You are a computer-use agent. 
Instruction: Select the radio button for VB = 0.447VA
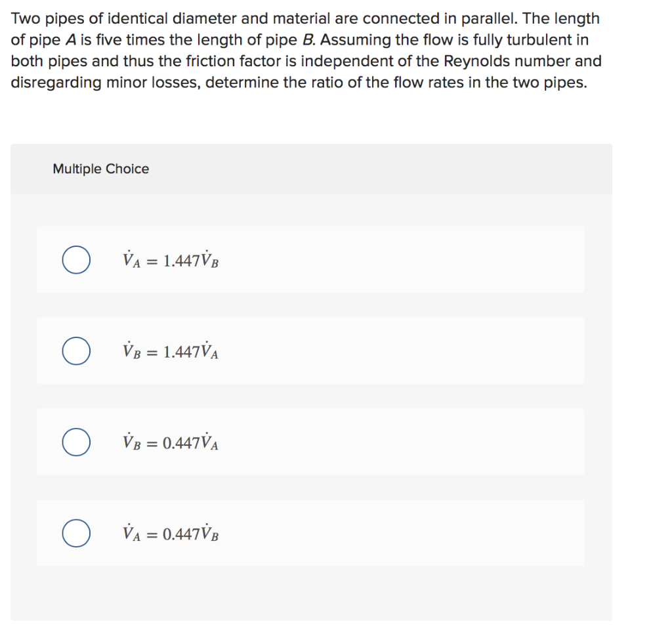tap(75, 442)
